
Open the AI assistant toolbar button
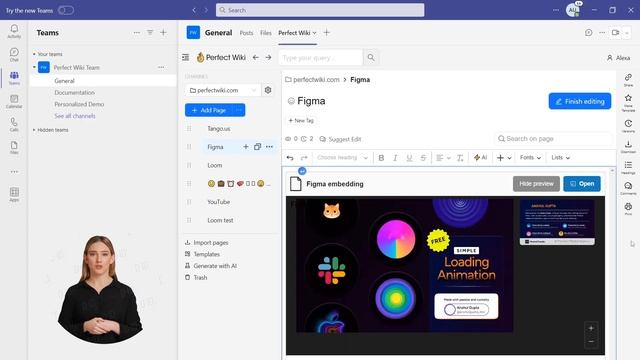click(480, 158)
